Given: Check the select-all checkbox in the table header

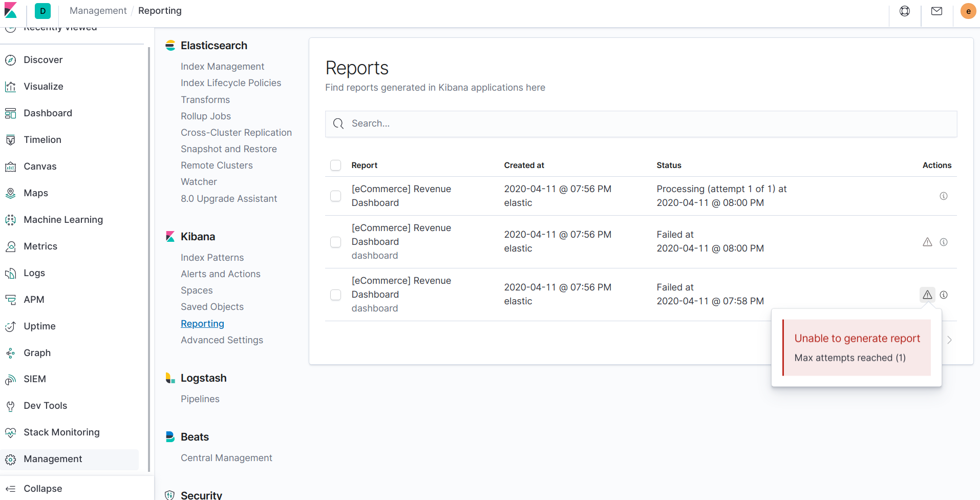Looking at the screenshot, I should point(336,165).
